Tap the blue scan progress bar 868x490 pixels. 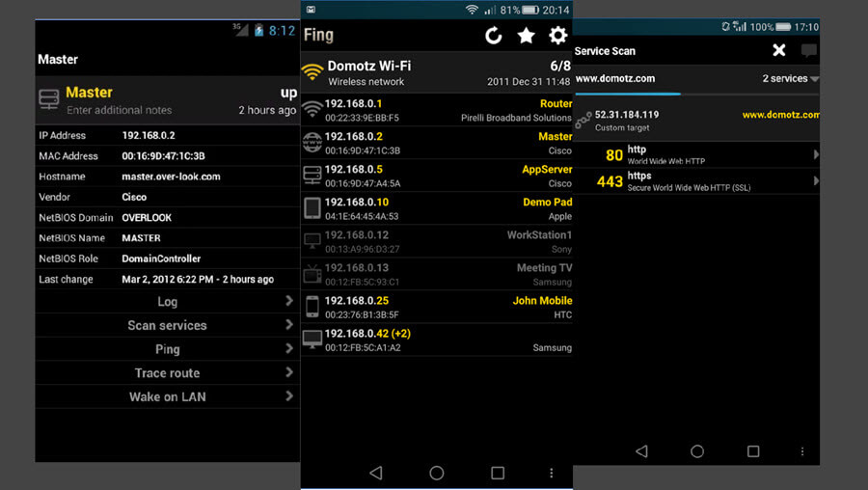[628, 95]
